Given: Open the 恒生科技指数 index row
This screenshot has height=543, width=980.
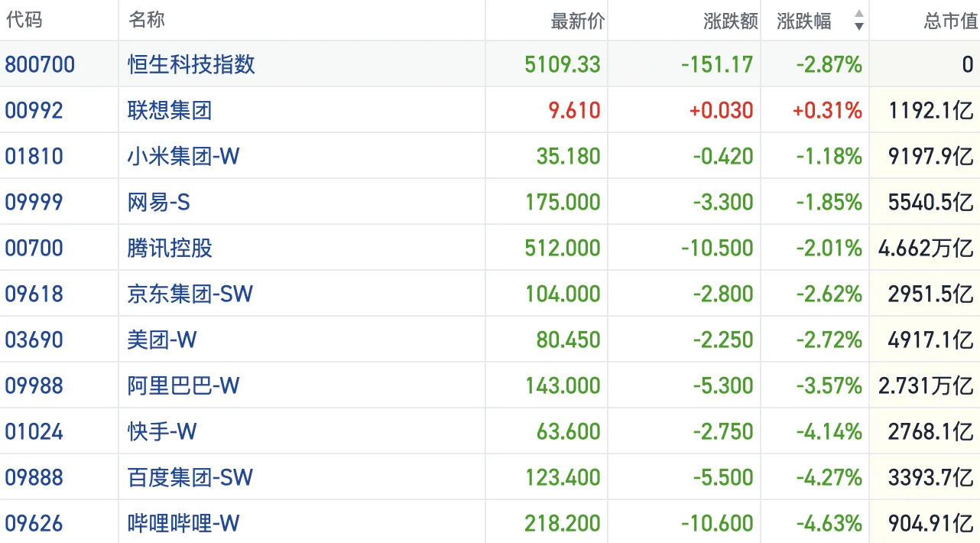Looking at the screenshot, I should pos(191,64).
